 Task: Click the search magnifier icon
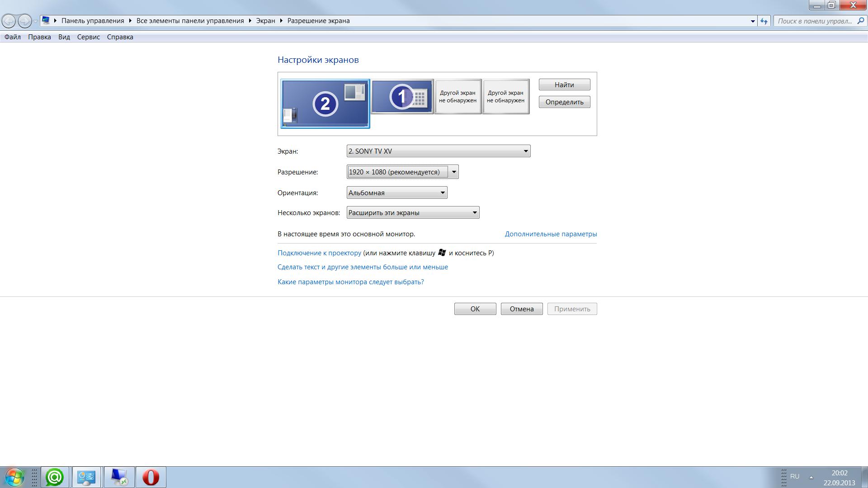pyautogui.click(x=860, y=21)
